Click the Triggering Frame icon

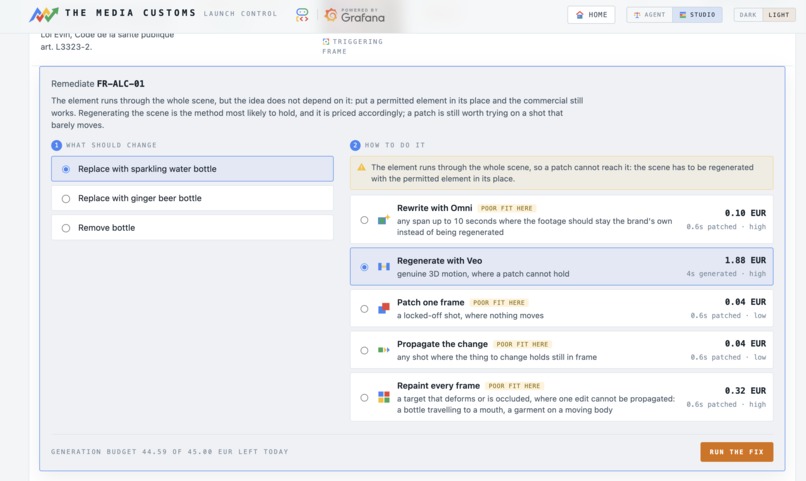click(326, 42)
